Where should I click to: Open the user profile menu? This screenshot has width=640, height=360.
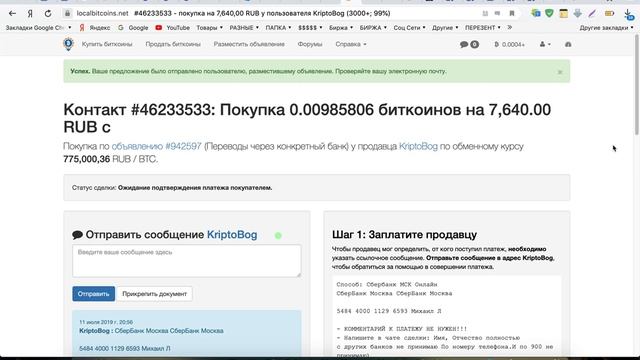coord(545,44)
